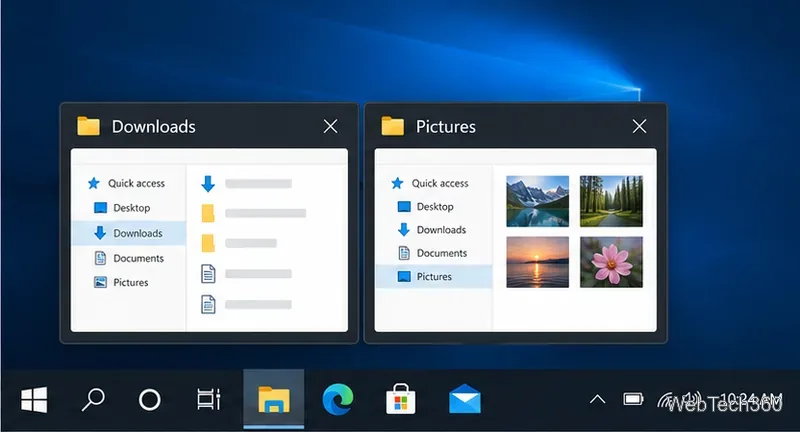Launch Microsoft Edge from the taskbar
Screen dimensions: 800x432
[x=338, y=399]
